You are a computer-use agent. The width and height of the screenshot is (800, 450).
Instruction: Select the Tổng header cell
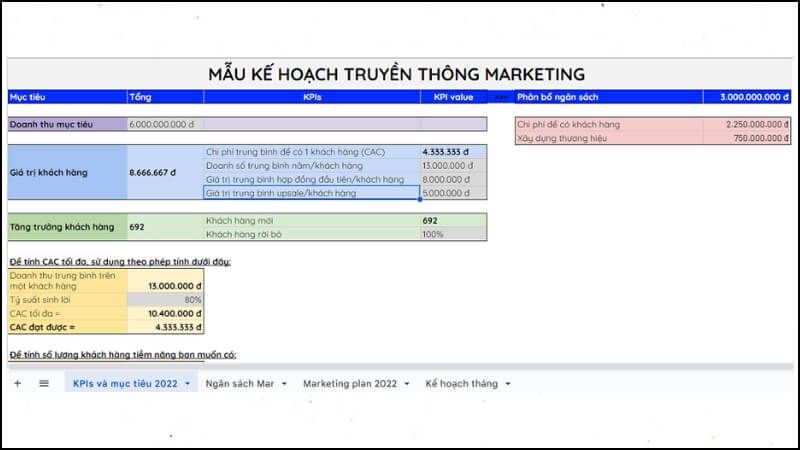click(x=165, y=97)
